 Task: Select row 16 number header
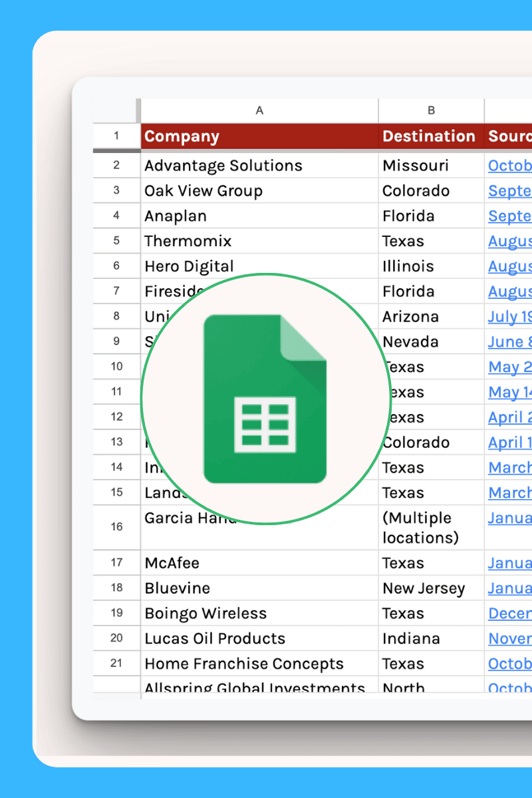(116, 527)
